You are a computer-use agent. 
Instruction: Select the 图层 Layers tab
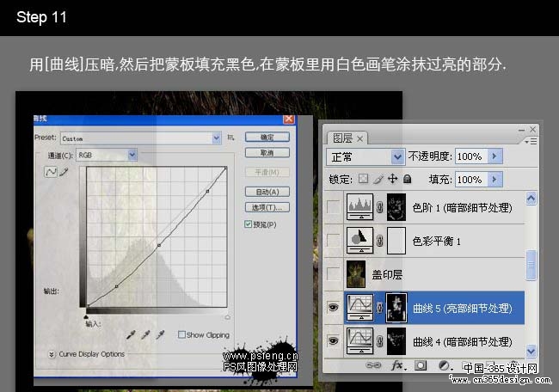(x=342, y=138)
